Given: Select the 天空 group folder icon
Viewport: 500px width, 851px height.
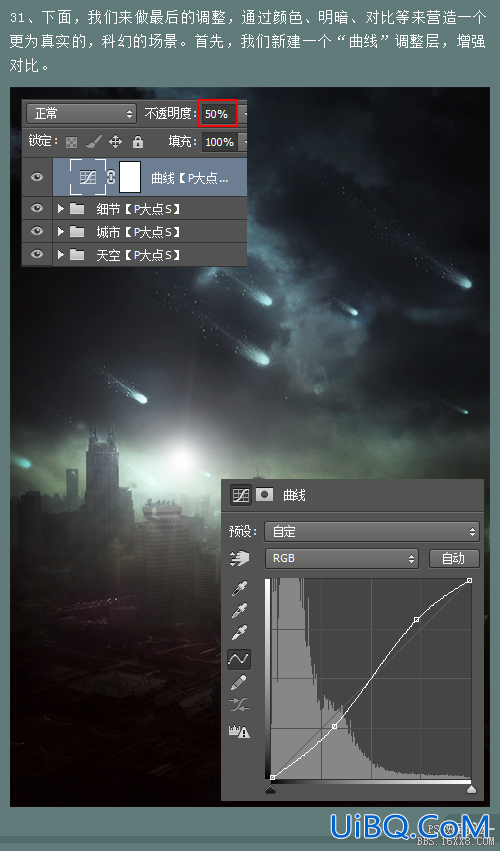Looking at the screenshot, I should tap(77, 255).
